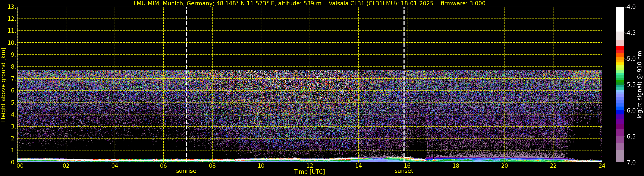This screenshot has width=644, height=176.
Task: Click the '10.' tick label on the height axis
Action: coord(12,43)
